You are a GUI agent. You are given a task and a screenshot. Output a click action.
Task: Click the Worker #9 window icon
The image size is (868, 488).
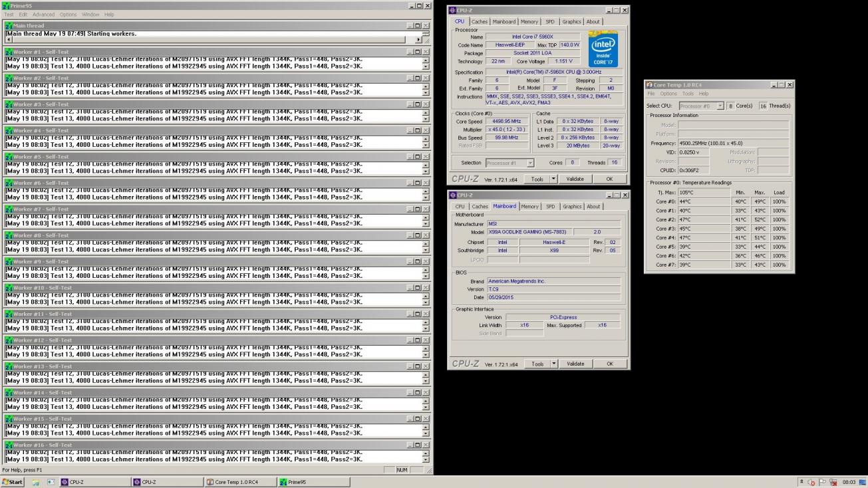[x=9, y=261]
